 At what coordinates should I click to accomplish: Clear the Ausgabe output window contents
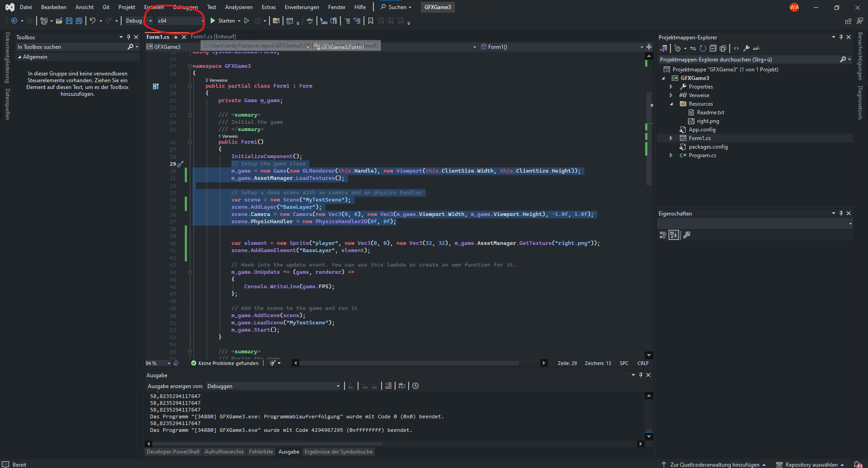click(388, 385)
